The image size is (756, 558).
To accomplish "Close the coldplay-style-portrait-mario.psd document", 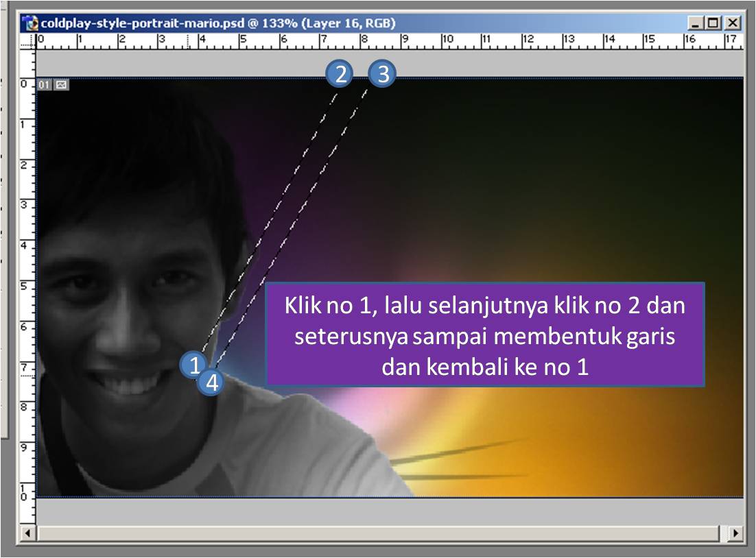I will (733, 23).
